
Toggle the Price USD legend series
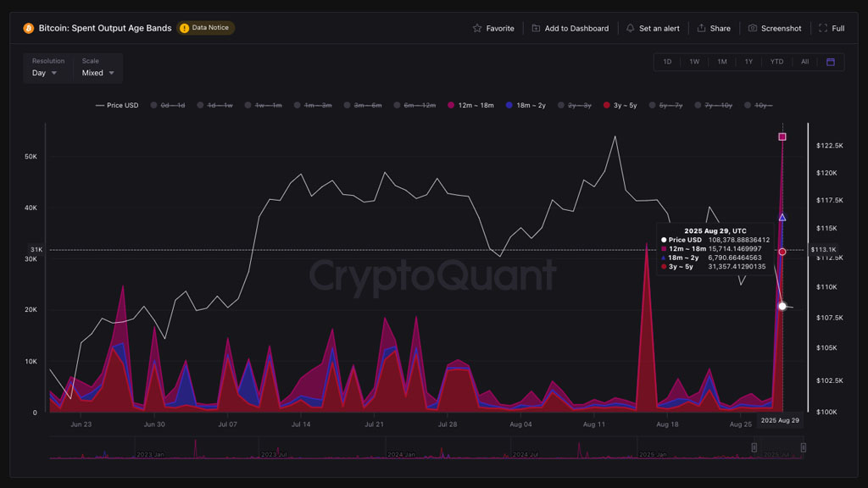click(x=117, y=105)
